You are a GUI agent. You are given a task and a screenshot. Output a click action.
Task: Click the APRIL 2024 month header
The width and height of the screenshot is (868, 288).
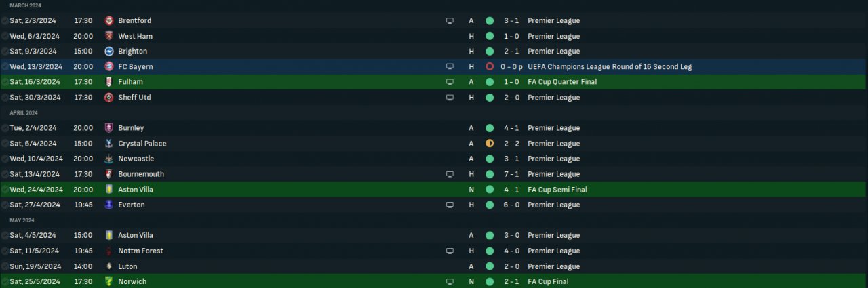pos(24,112)
